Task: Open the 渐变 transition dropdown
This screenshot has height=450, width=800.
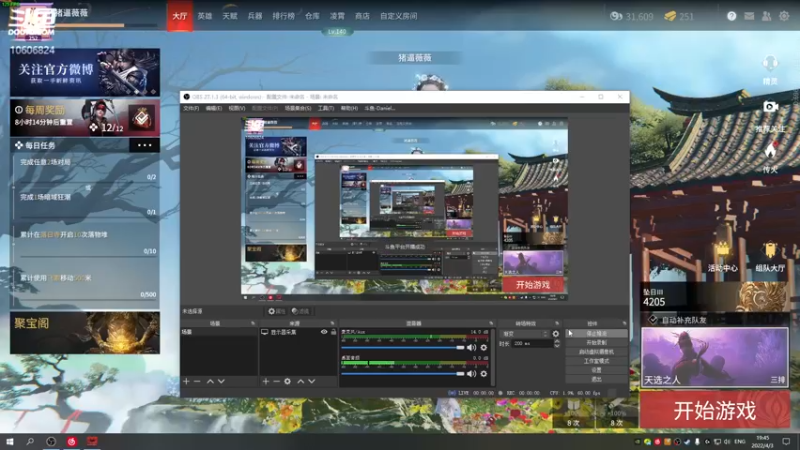Action: click(525, 334)
